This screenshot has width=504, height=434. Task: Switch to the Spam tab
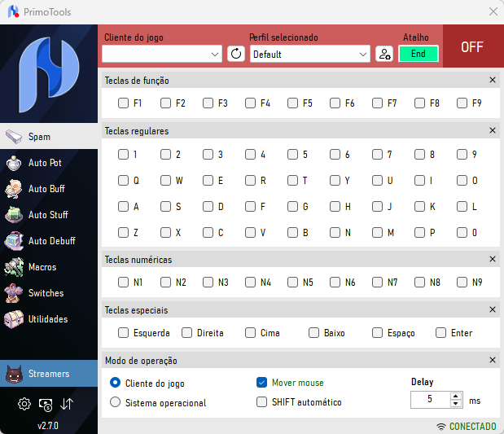pos(49,136)
